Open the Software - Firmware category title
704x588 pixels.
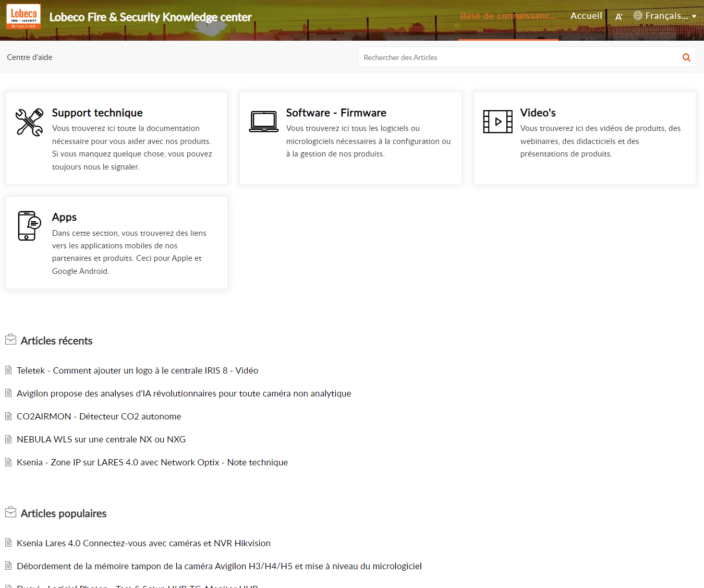pos(336,113)
